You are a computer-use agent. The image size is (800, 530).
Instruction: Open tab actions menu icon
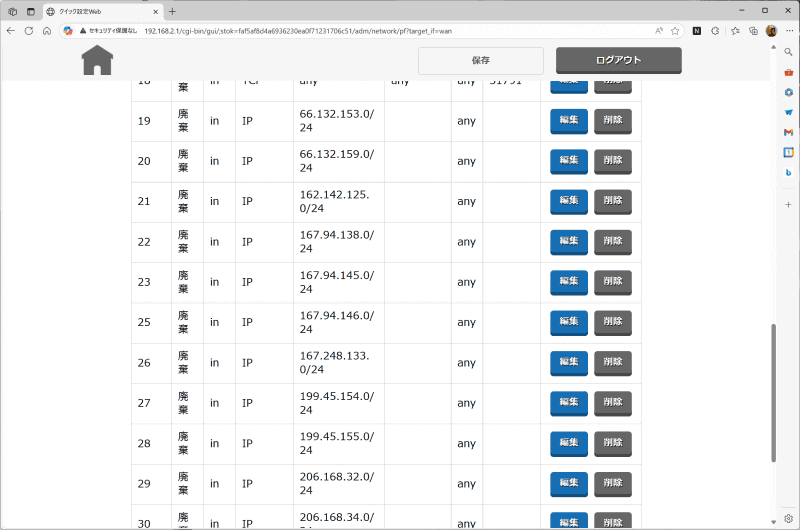click(31, 11)
